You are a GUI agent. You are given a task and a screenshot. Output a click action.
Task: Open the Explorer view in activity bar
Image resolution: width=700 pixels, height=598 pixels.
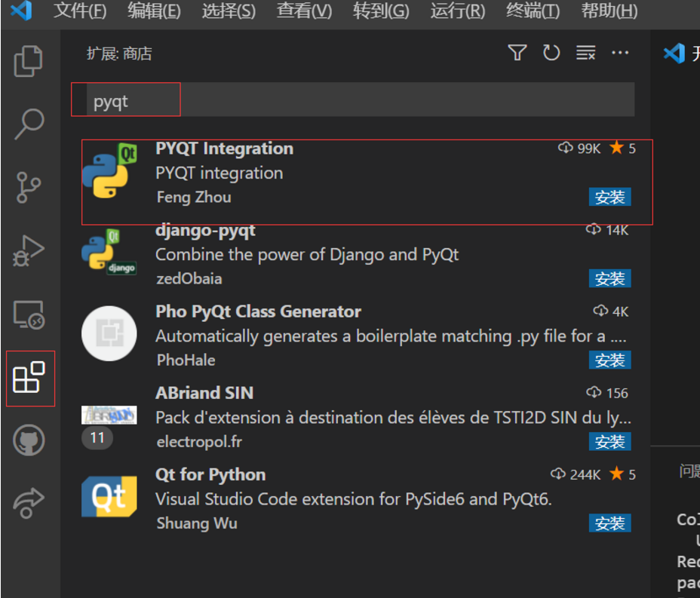(x=29, y=61)
